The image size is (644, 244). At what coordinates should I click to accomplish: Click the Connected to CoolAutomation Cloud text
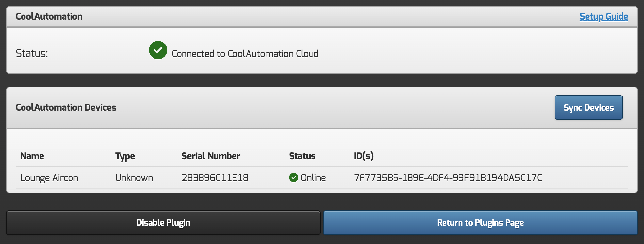click(245, 54)
